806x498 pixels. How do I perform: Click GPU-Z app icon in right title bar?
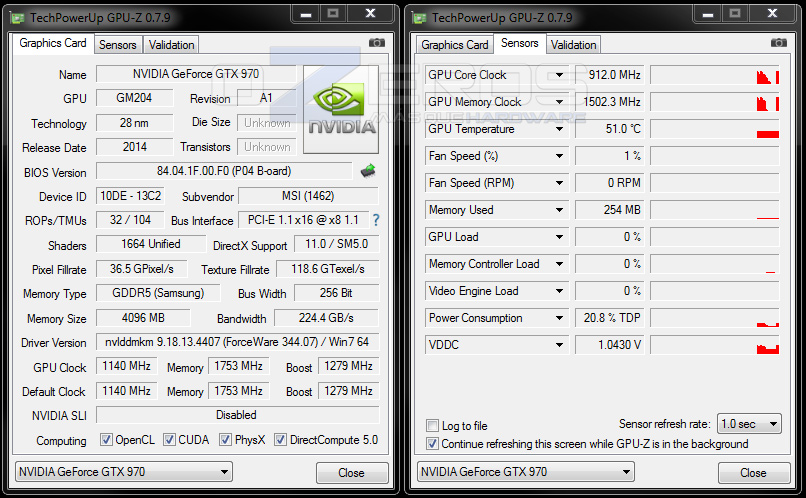[x=419, y=19]
